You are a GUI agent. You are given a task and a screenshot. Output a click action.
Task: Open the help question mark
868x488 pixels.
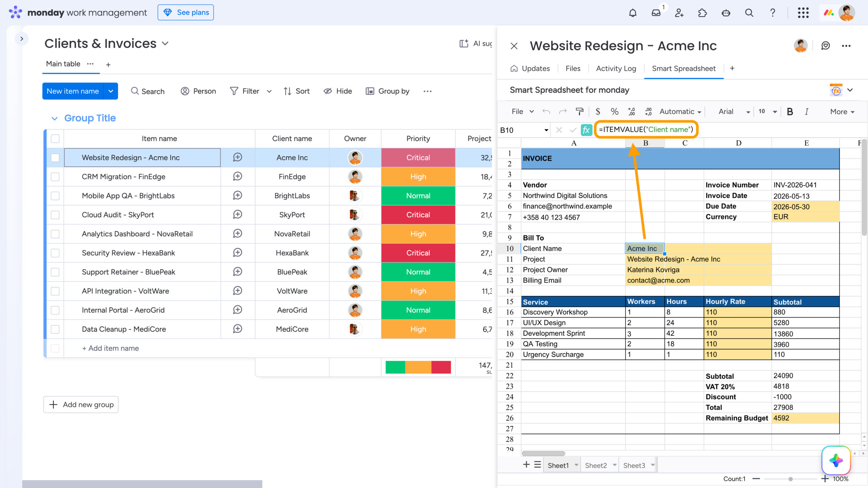(x=772, y=13)
